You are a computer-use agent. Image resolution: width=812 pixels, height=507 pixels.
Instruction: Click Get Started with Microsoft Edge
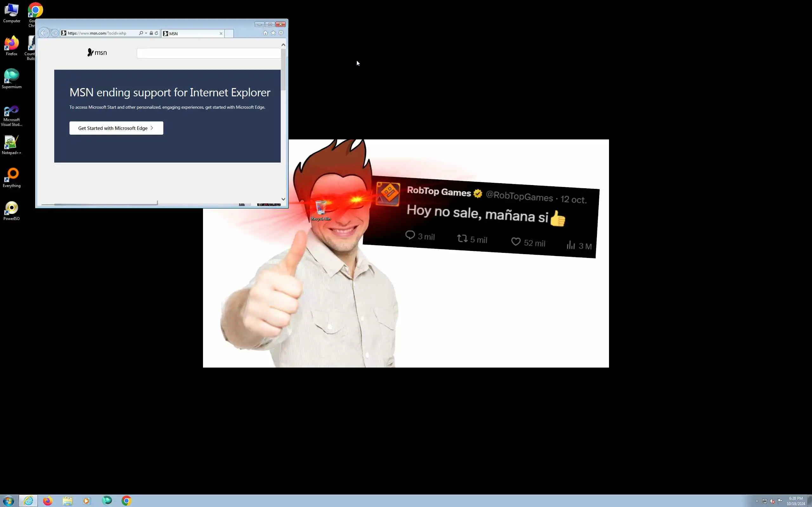coord(116,128)
